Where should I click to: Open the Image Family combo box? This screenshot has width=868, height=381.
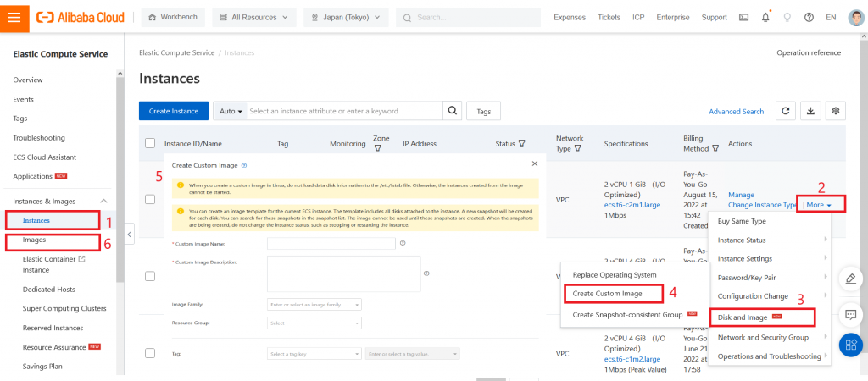click(x=314, y=305)
